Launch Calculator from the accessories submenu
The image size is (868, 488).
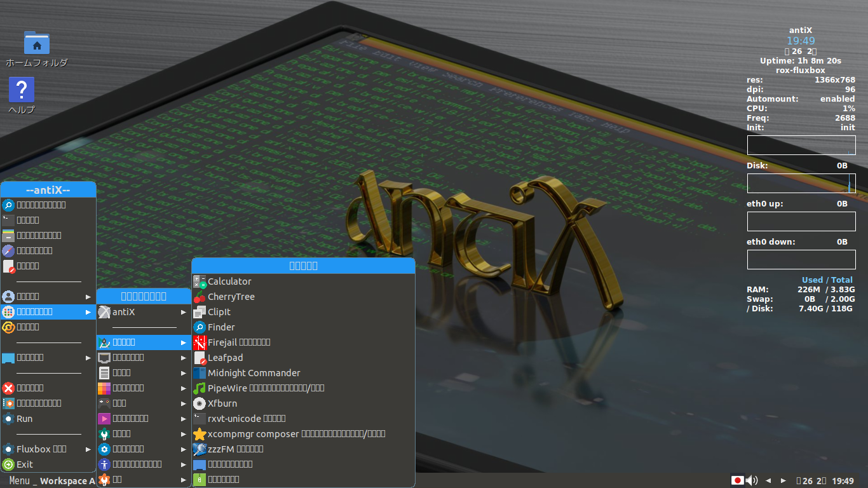coord(303,281)
